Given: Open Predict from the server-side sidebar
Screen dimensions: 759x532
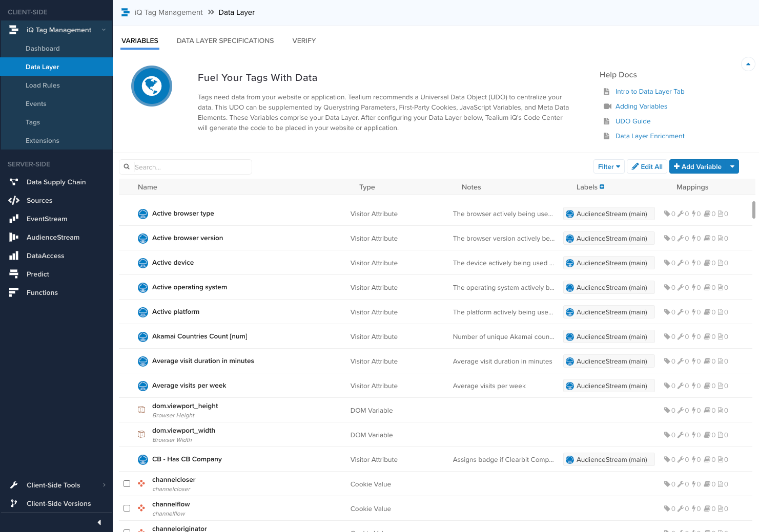Looking at the screenshot, I should (x=14, y=274).
